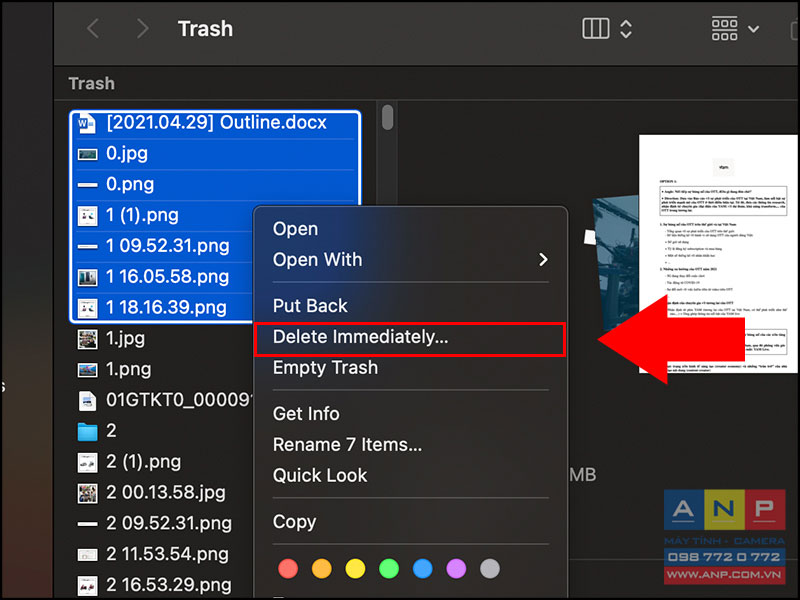Image resolution: width=800 pixels, height=600 pixels.
Task: Choose Copy in context menu
Action: [x=411, y=522]
